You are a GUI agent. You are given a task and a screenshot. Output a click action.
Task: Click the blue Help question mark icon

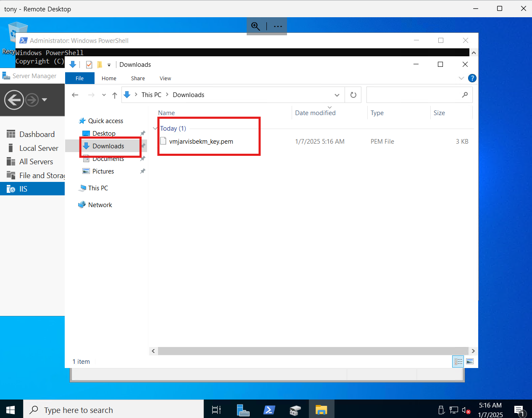coord(472,78)
